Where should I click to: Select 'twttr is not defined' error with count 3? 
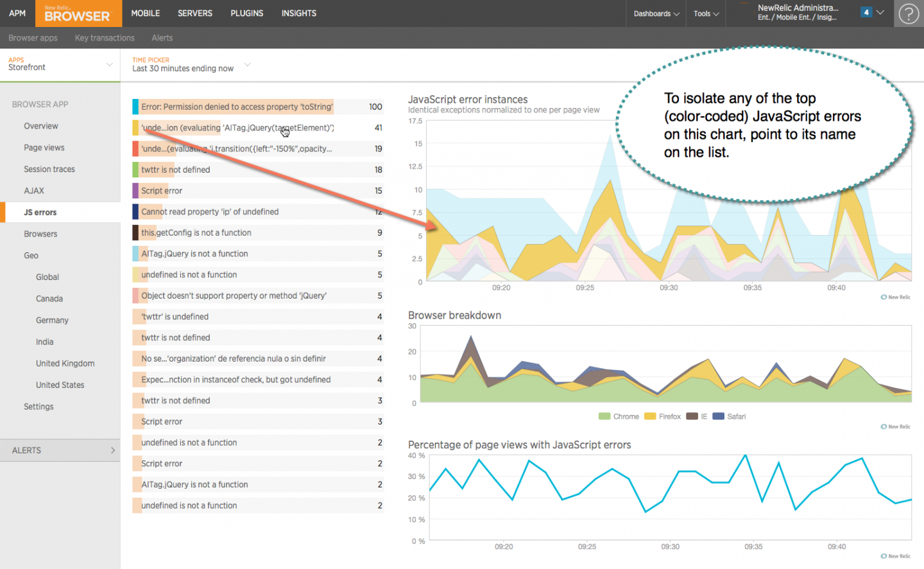258,401
